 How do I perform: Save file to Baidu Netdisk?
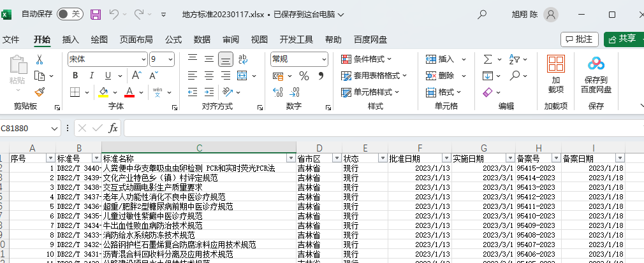596,75
